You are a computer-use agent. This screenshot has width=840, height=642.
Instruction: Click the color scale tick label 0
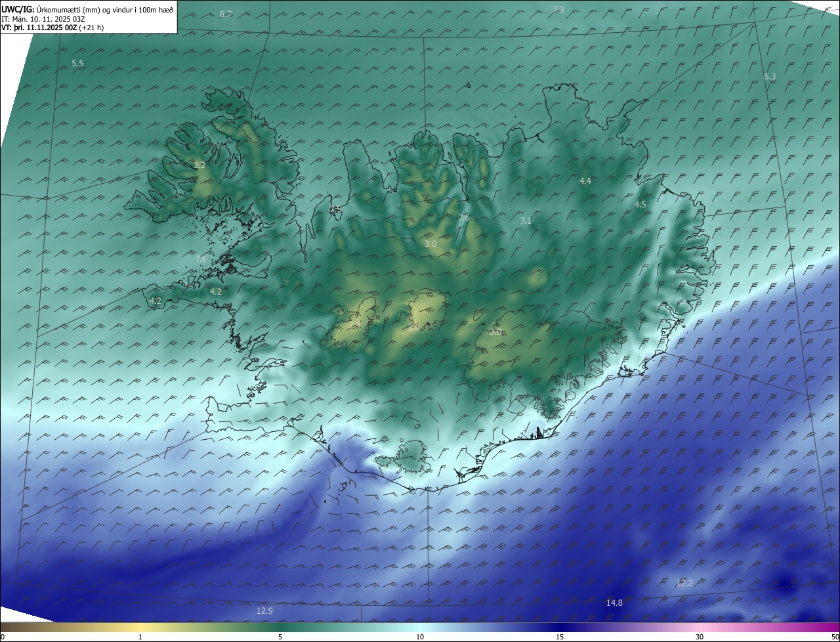tap(3, 637)
